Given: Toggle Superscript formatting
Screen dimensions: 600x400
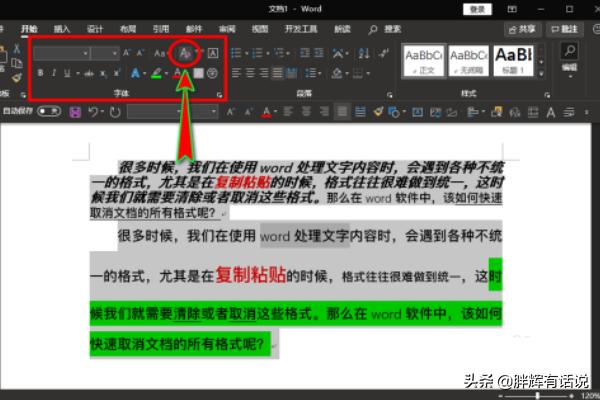Looking at the screenshot, I should pos(117,73).
